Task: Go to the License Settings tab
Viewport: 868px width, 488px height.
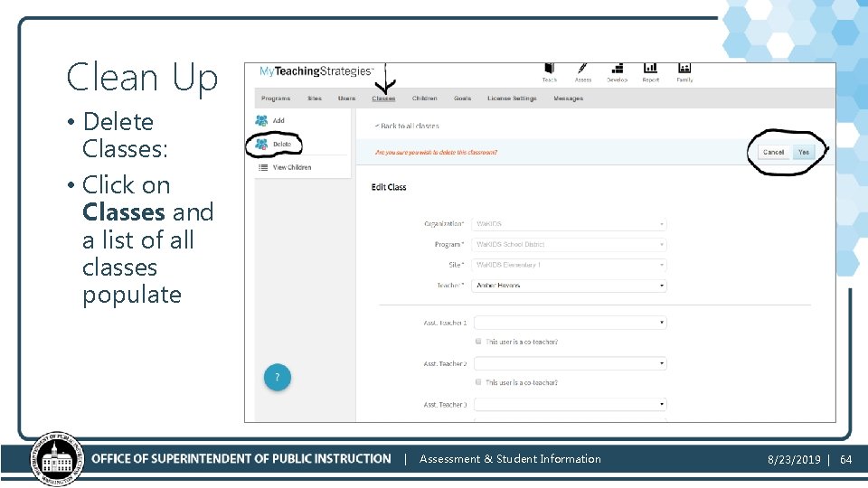Action: pos(512,99)
